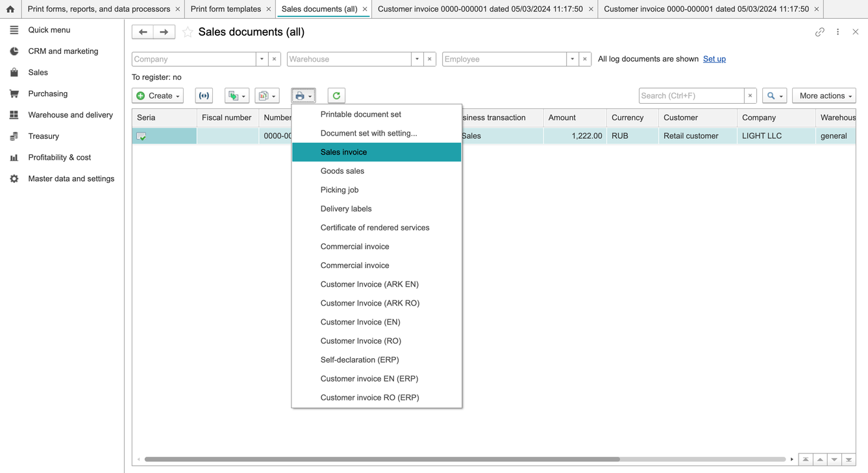Open the Sales section in sidebar

click(38, 73)
